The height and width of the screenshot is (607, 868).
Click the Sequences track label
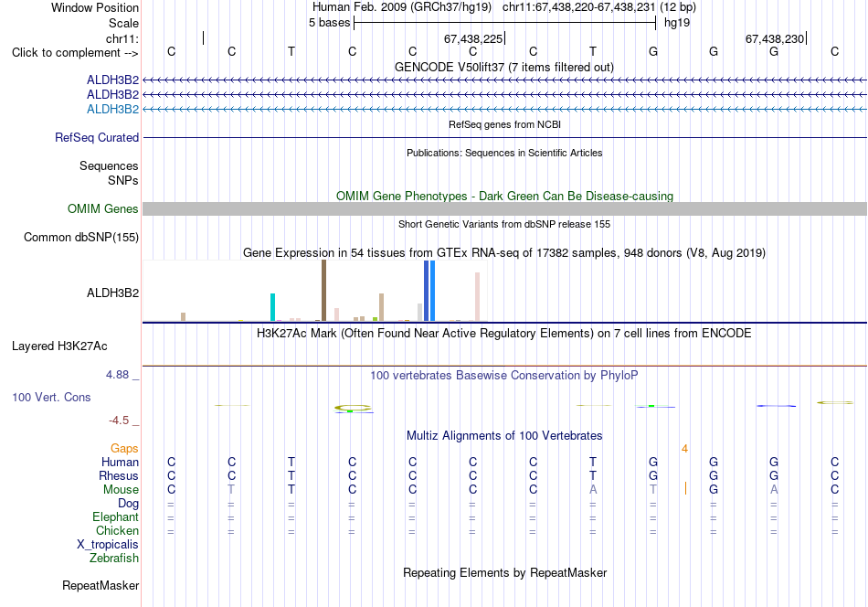(109, 165)
